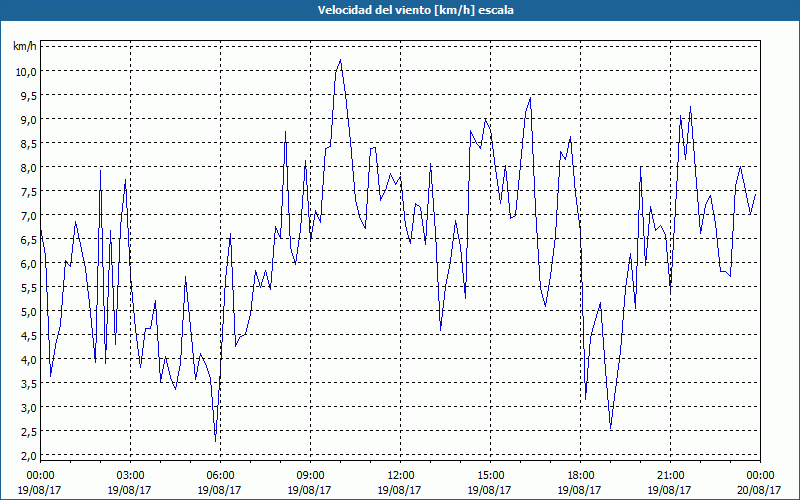Click the 'km/h' unit label
The height and width of the screenshot is (500, 800).
25,46
